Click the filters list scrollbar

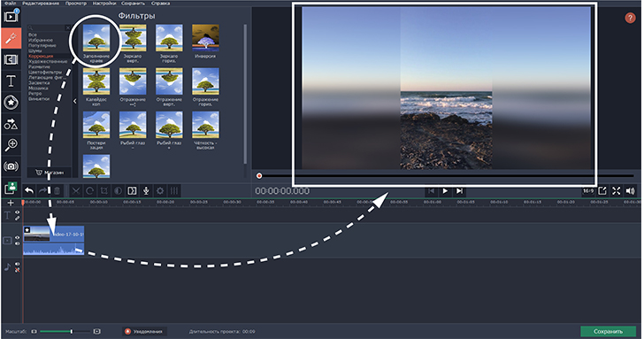[245, 95]
